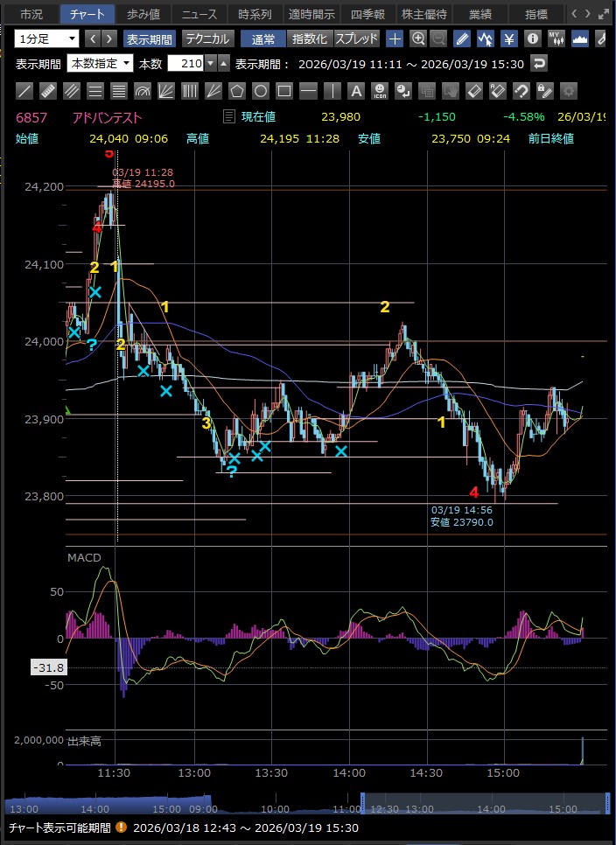Viewport: 616px width, 845px height.
Task: Click the テクニカル button
Action: (207, 38)
